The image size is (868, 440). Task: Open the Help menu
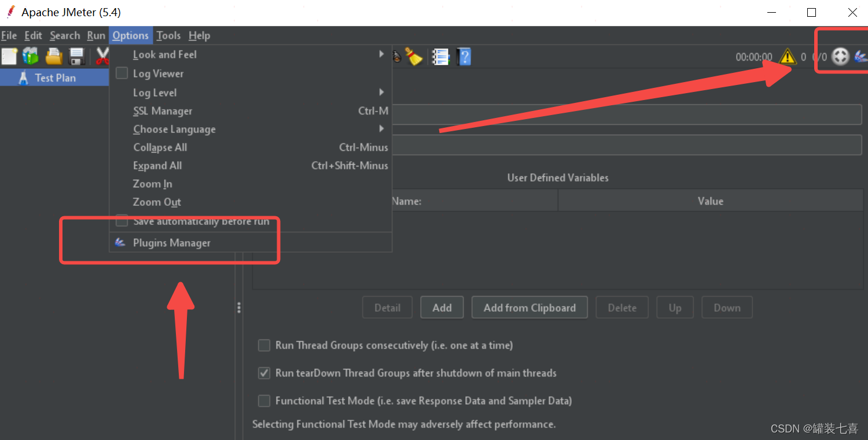click(199, 35)
